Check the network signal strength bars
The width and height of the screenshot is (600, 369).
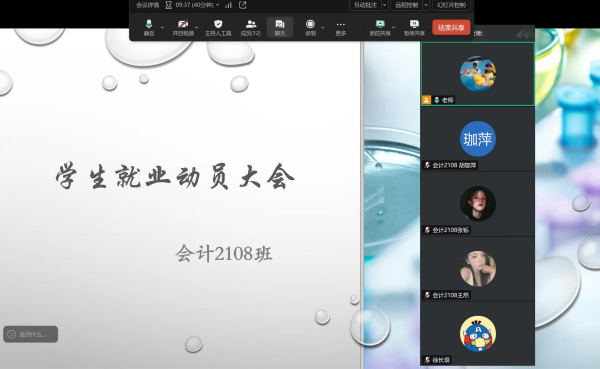tap(228, 5)
